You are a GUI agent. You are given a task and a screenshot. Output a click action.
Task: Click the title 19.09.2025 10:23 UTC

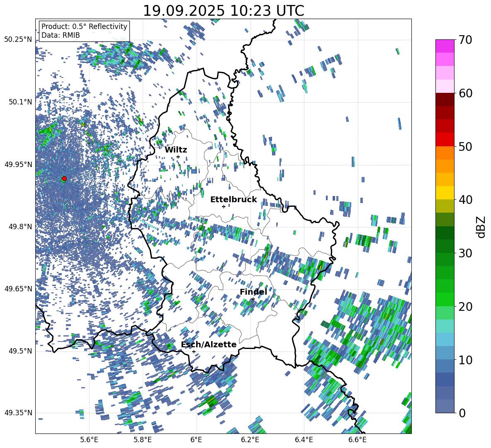tap(224, 11)
